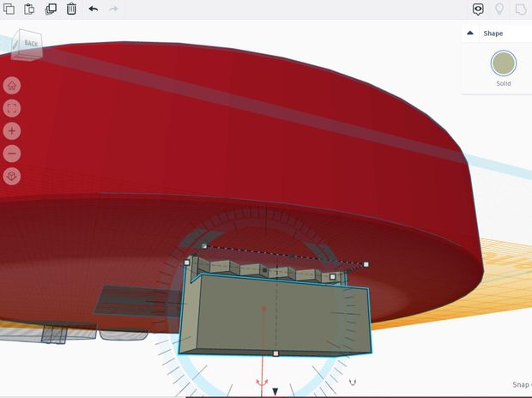Image resolution: width=532 pixels, height=398 pixels.
Task: Click the Shape panel title
Action: [x=493, y=33]
